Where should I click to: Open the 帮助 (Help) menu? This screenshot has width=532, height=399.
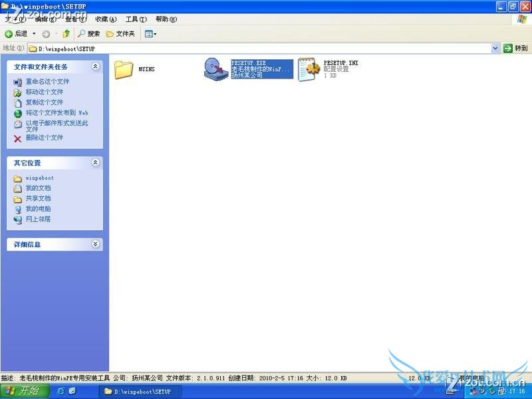[x=166, y=19]
